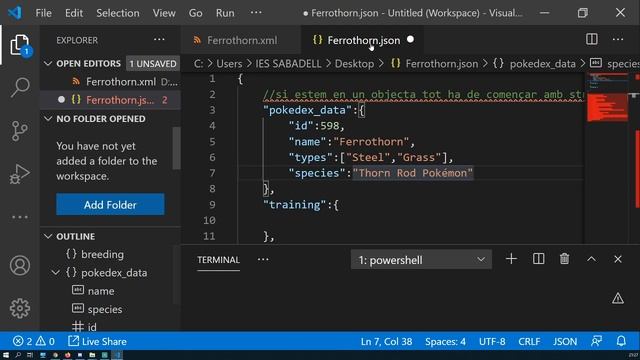Show additional activity bar views ellipsis
640x360 pixels.
pos(20,217)
